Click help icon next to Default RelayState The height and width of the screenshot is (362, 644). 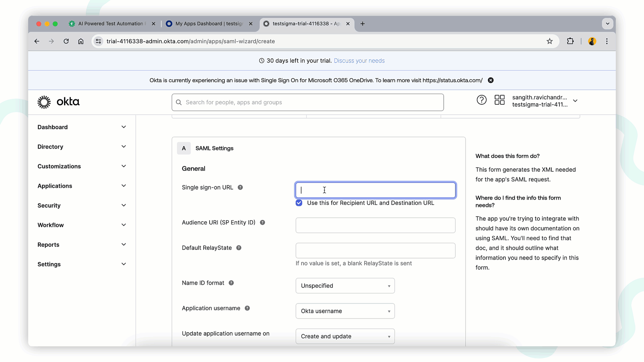(239, 248)
